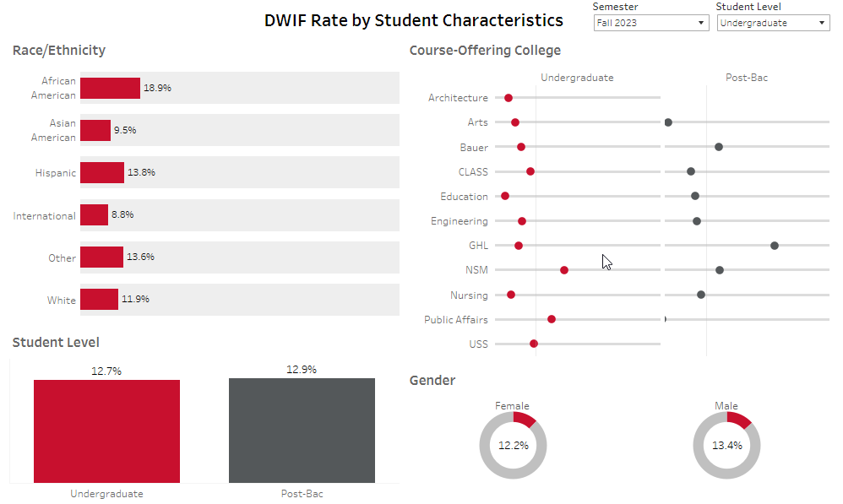Click the Post-Bac column header
The height and width of the screenshot is (504, 843).
[747, 78]
